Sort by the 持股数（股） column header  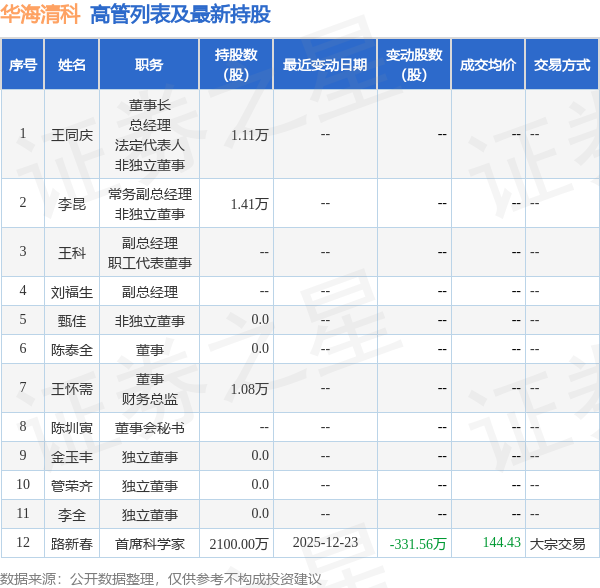click(236, 65)
